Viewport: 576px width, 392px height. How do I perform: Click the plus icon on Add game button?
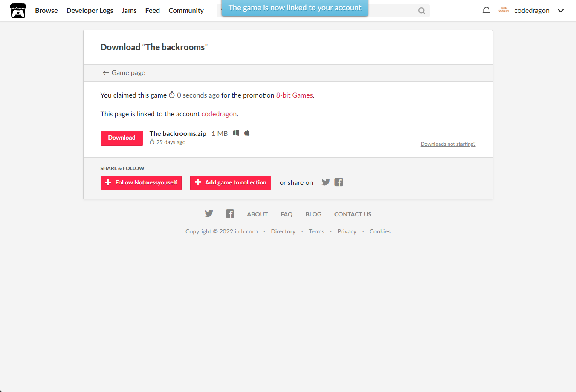tap(198, 182)
